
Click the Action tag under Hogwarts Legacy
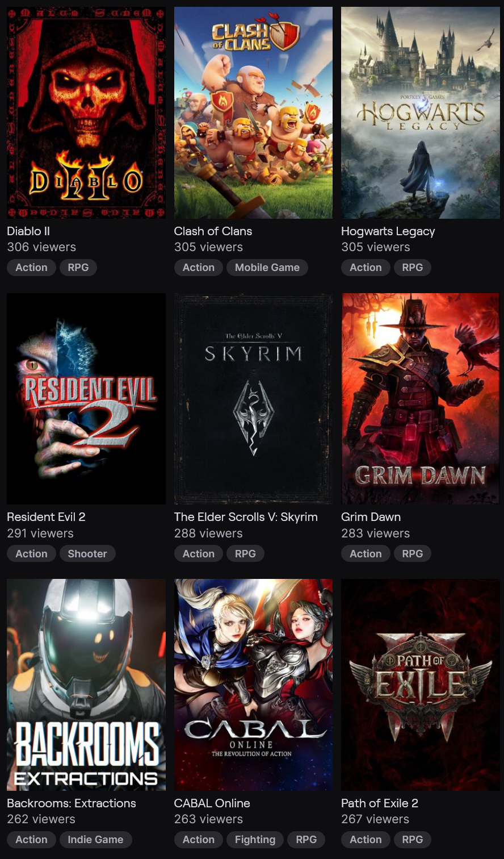(x=366, y=268)
